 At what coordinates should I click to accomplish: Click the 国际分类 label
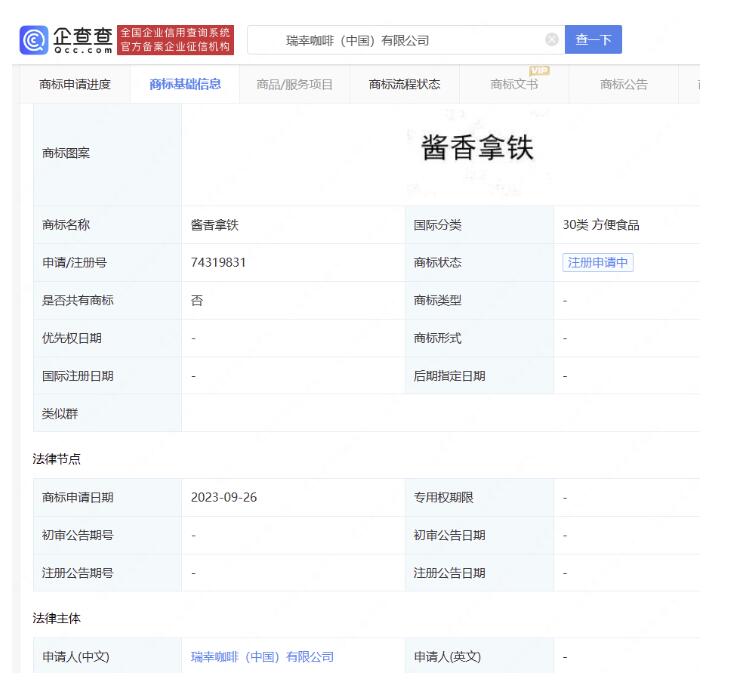tap(437, 225)
